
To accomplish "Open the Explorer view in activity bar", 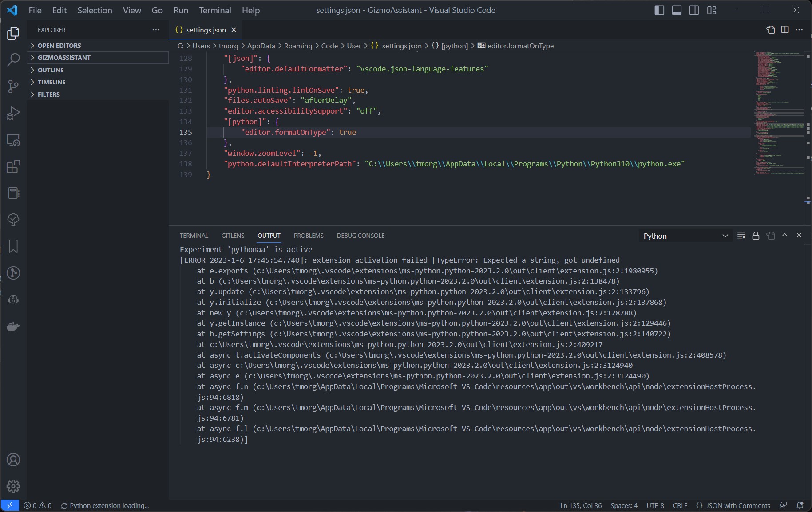I will pos(13,33).
